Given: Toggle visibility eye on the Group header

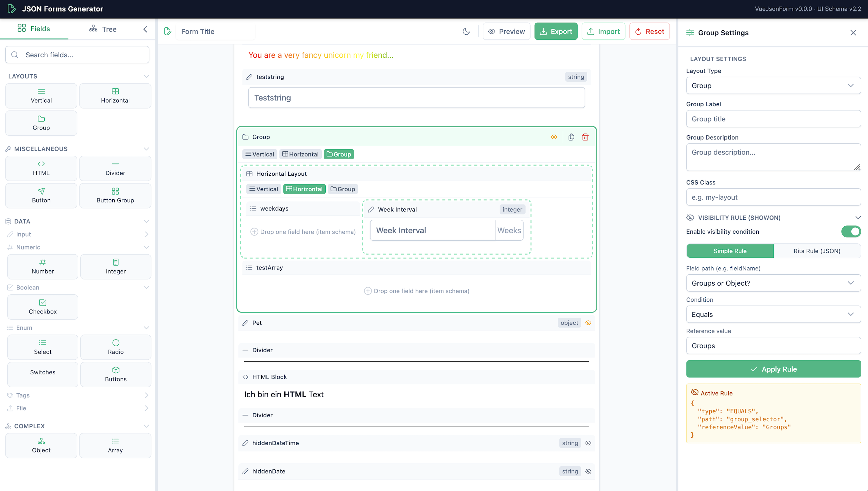Looking at the screenshot, I should [554, 137].
